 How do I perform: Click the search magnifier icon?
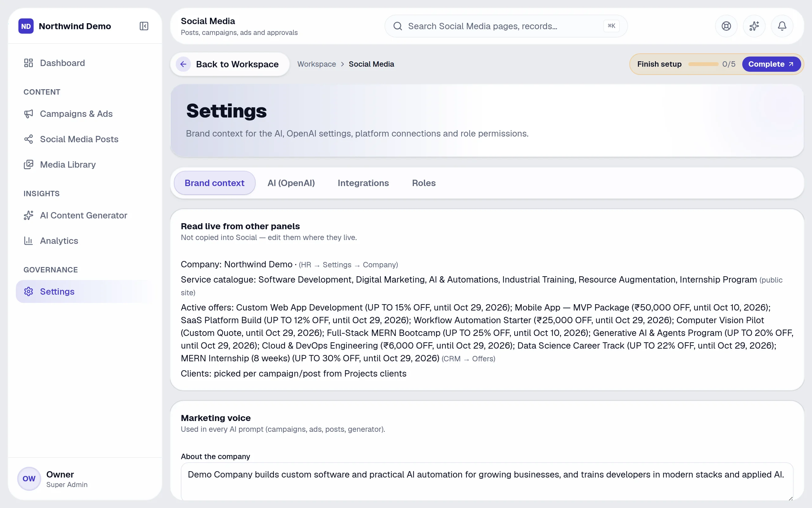[398, 26]
